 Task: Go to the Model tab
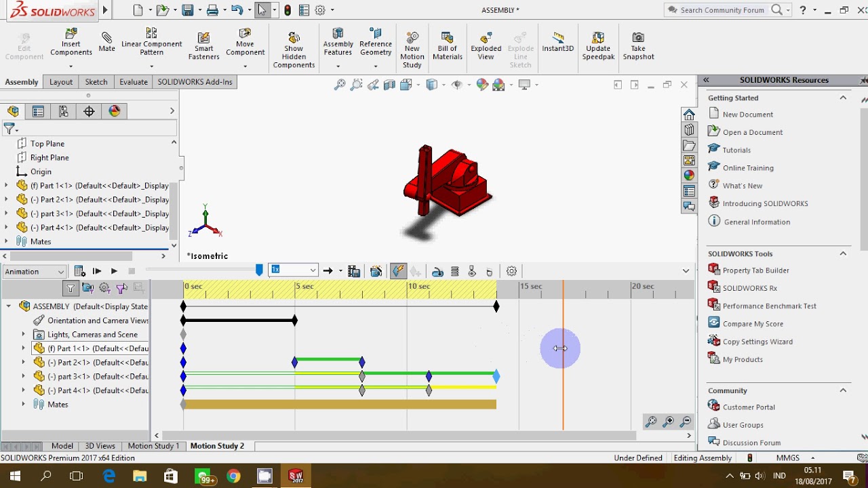tap(62, 446)
